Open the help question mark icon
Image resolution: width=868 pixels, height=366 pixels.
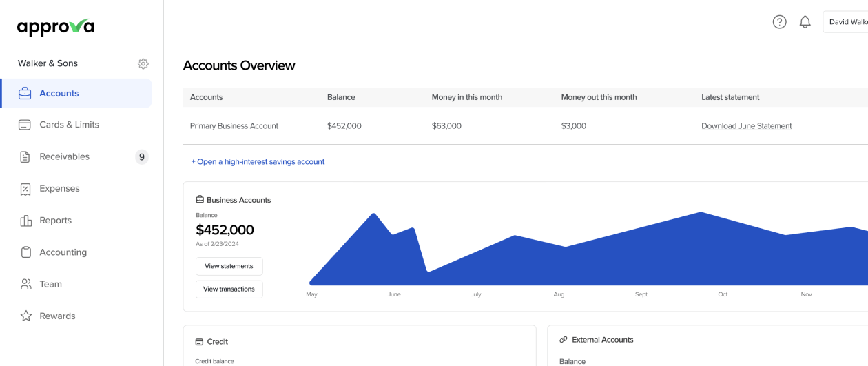coord(779,22)
